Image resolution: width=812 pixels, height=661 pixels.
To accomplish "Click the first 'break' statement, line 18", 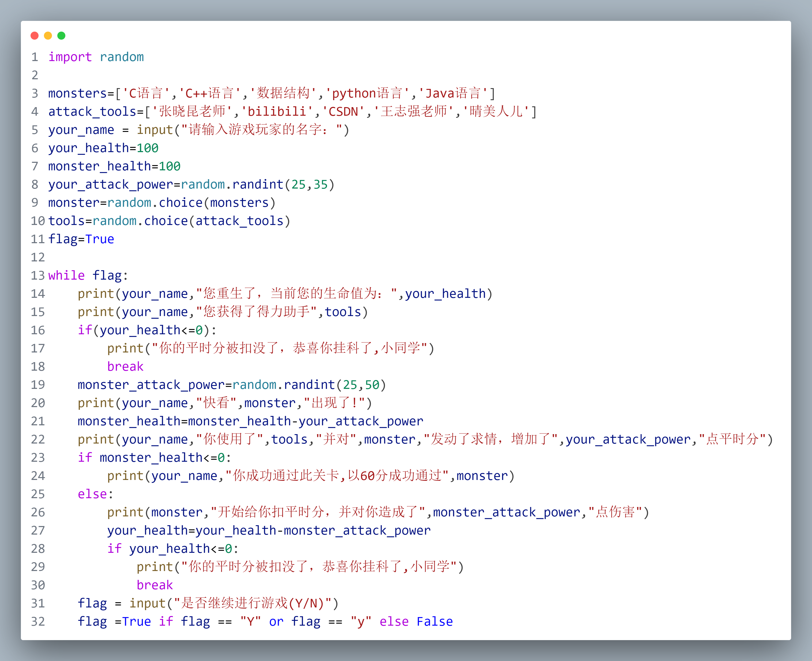I will pos(125,367).
